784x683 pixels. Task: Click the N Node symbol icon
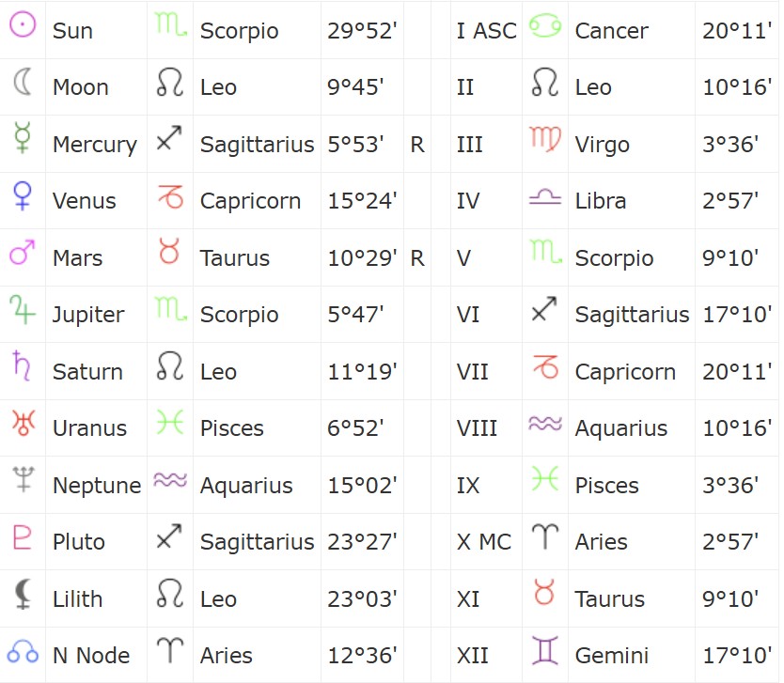coord(23,650)
